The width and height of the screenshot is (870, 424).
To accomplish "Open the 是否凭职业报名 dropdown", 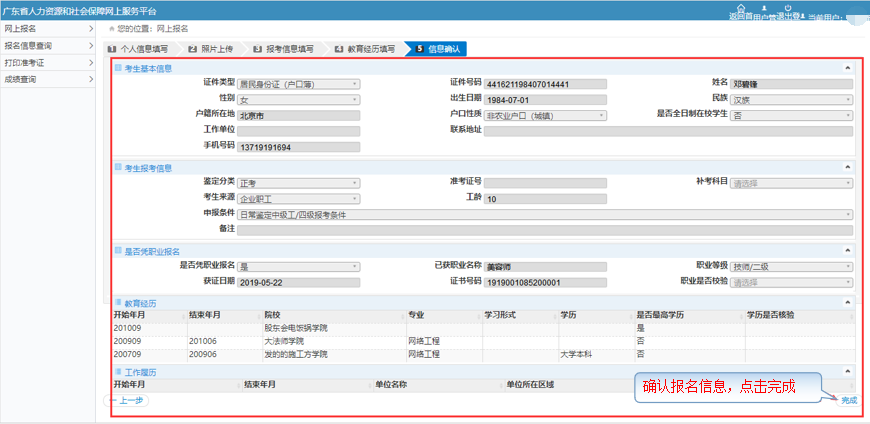I will click(x=299, y=267).
